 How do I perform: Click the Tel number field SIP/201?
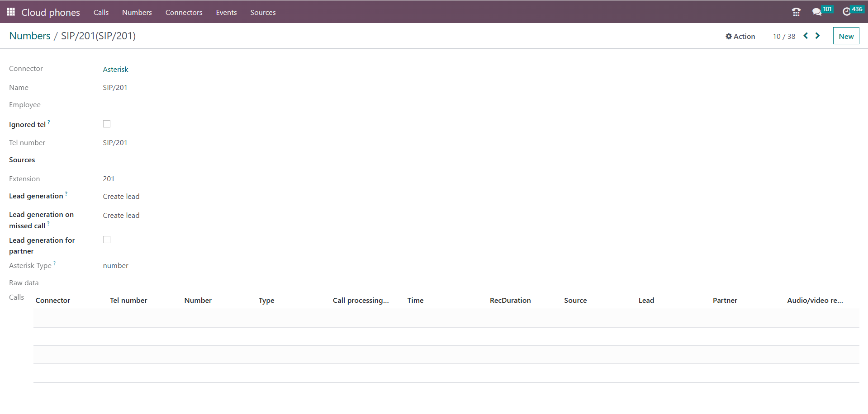point(115,142)
